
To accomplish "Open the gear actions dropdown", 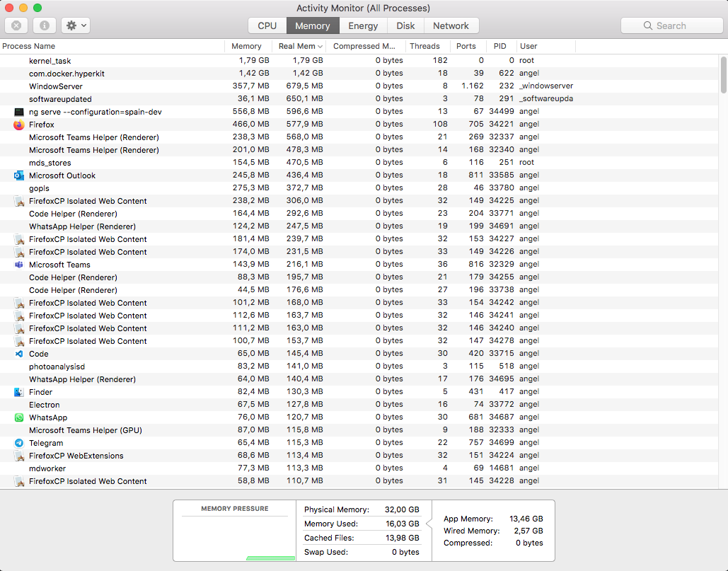I will tap(76, 25).
